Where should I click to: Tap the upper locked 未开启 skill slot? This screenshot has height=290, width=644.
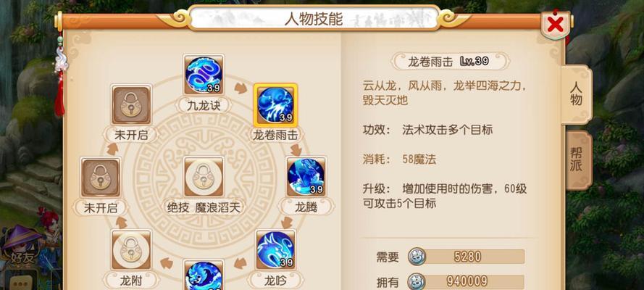(131, 105)
